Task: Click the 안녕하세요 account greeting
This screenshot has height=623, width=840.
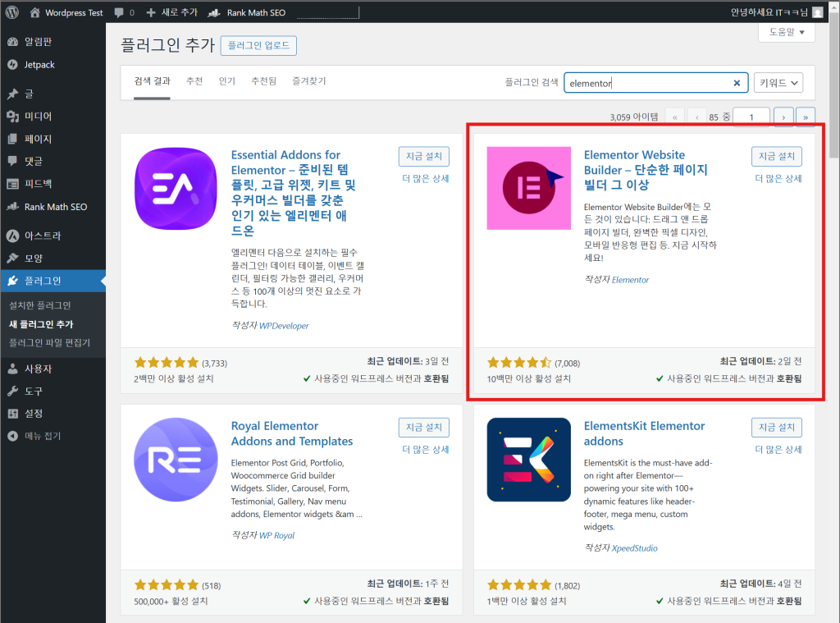Action: 769,12
